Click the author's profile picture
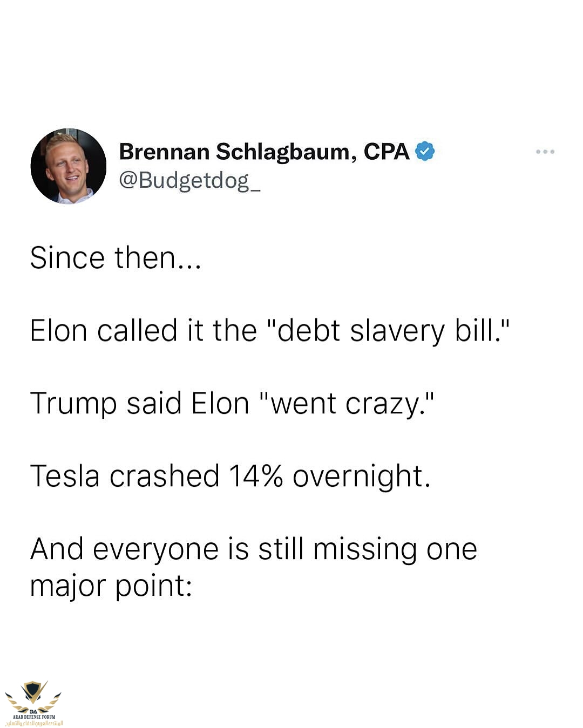Viewport: 583px width, 728px height. coord(68,166)
